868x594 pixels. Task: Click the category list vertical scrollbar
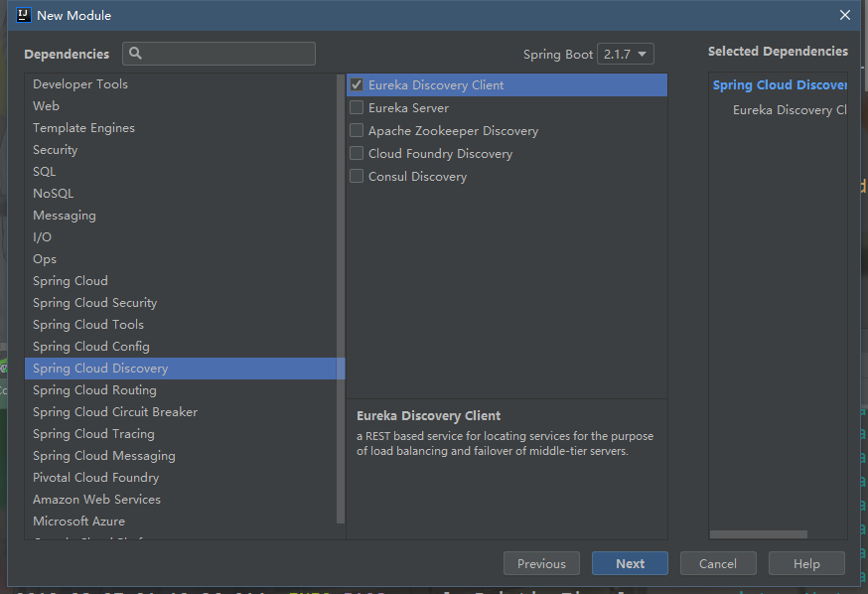(341, 299)
